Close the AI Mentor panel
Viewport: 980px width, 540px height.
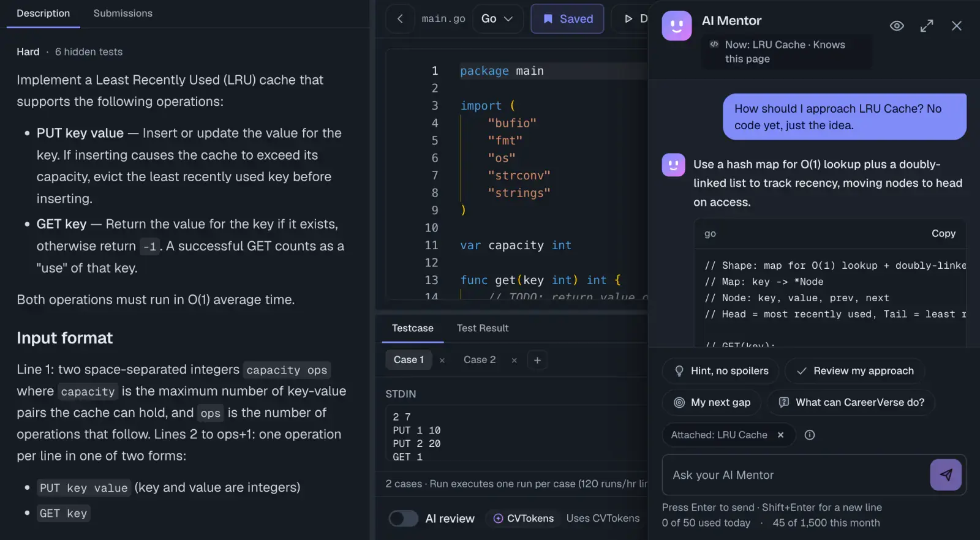click(957, 26)
